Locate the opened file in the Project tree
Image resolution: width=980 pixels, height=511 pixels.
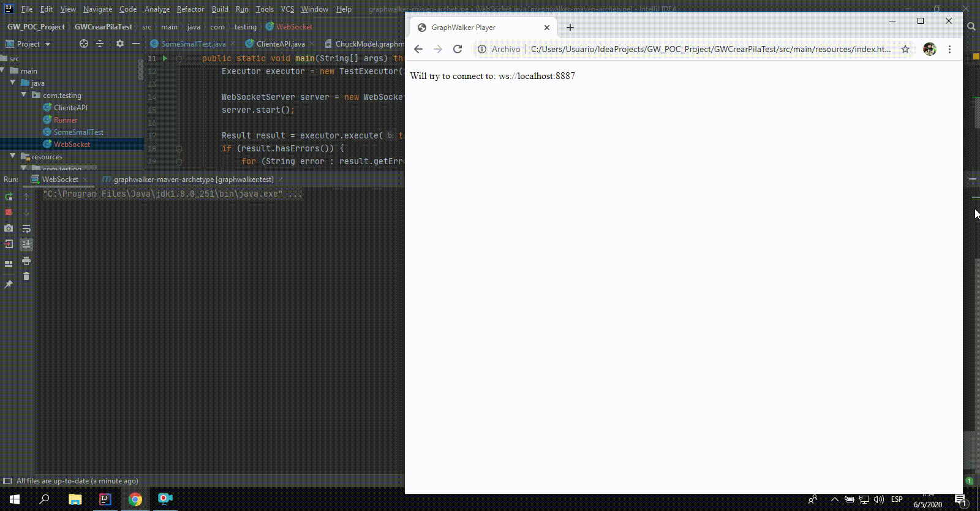click(x=84, y=44)
